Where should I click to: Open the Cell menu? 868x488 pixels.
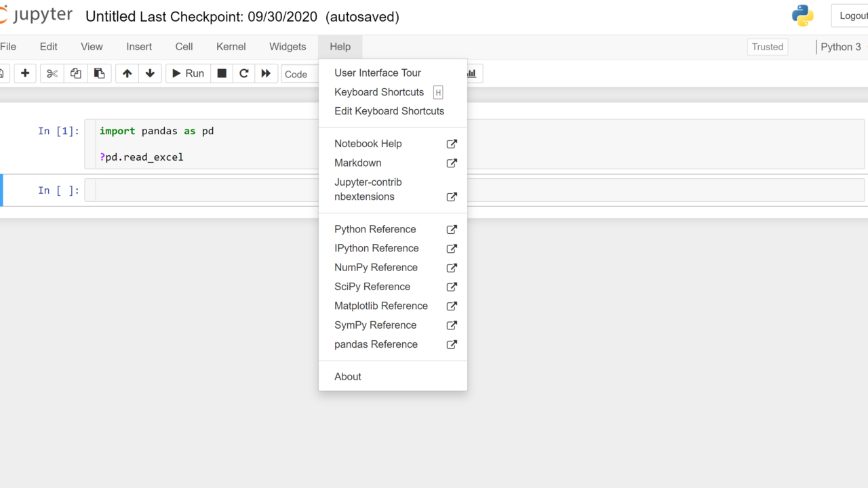click(184, 47)
